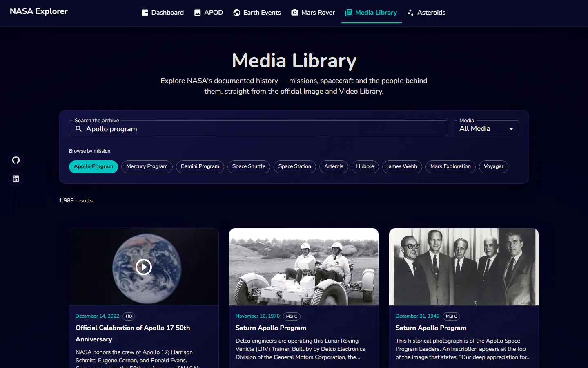Navigate to the Mars Rover tab
This screenshot has height=368, width=588.
(313, 13)
